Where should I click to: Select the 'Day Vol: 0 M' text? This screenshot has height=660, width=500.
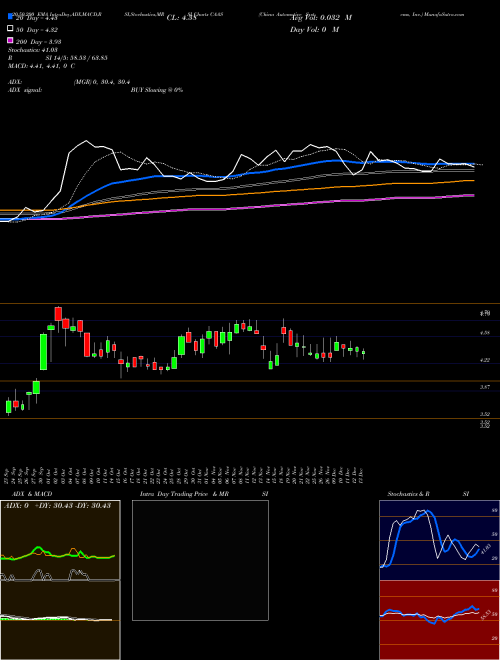314,30
